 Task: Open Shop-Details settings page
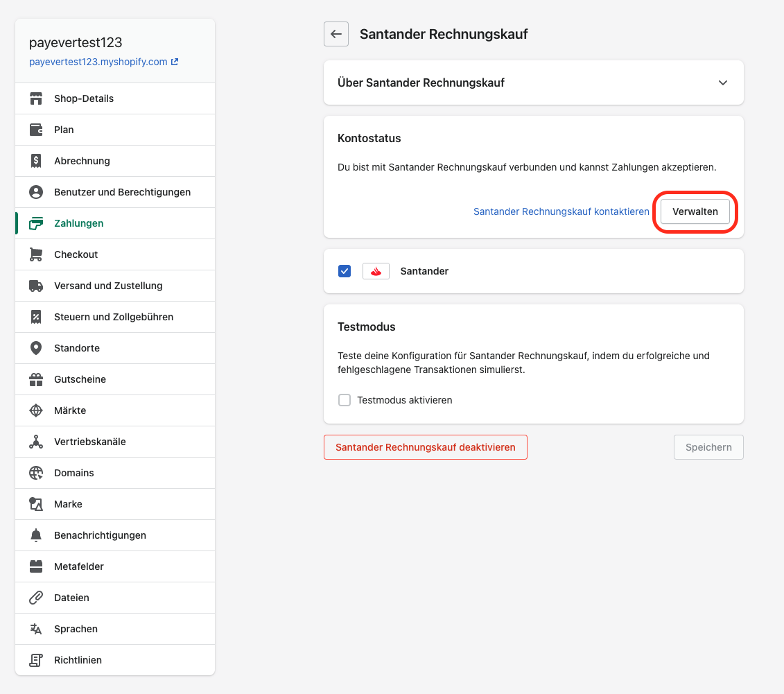pos(115,98)
